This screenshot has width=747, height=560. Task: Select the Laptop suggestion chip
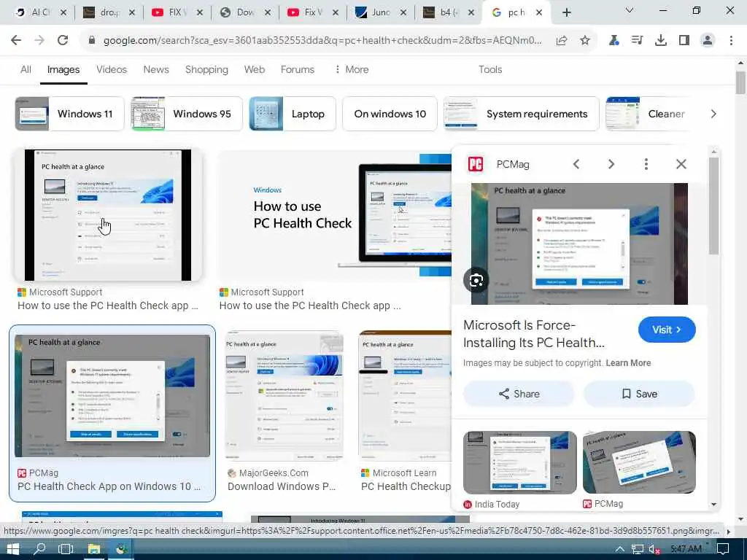tap(293, 114)
